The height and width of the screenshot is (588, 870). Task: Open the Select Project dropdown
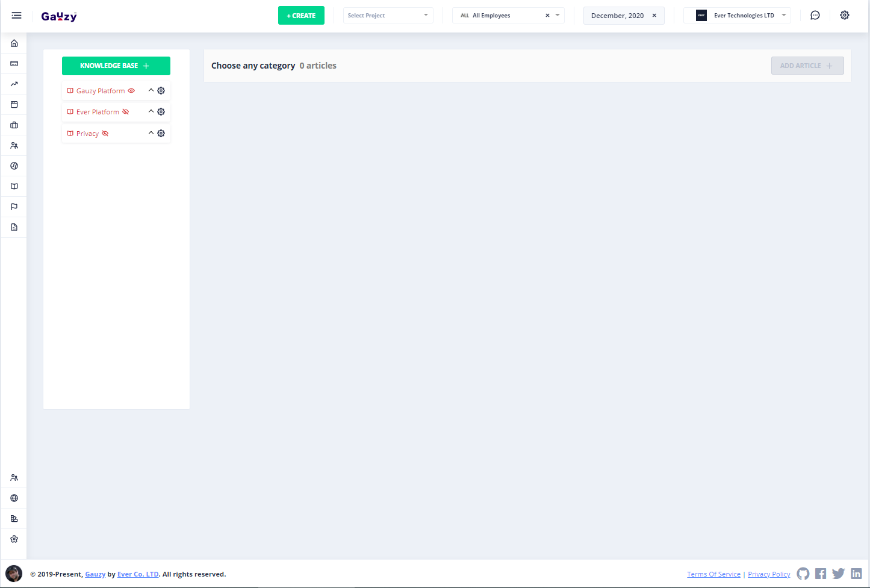coord(388,16)
